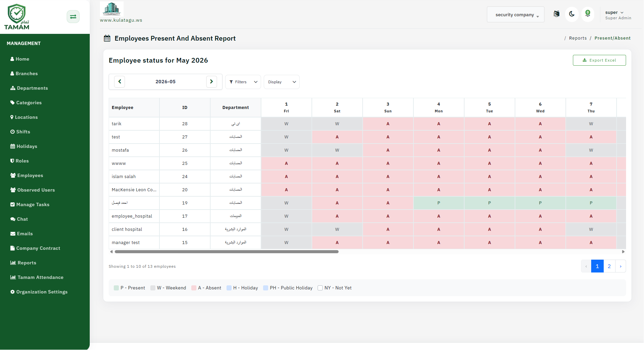This screenshot has width=644, height=350.
Task: Go to previous month arrow
Action: (x=120, y=82)
